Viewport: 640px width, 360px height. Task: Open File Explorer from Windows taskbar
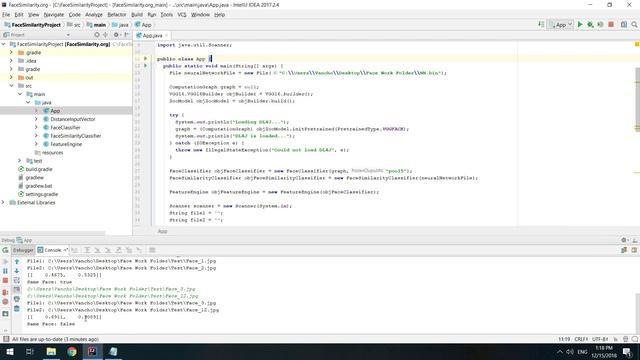(x=51, y=351)
